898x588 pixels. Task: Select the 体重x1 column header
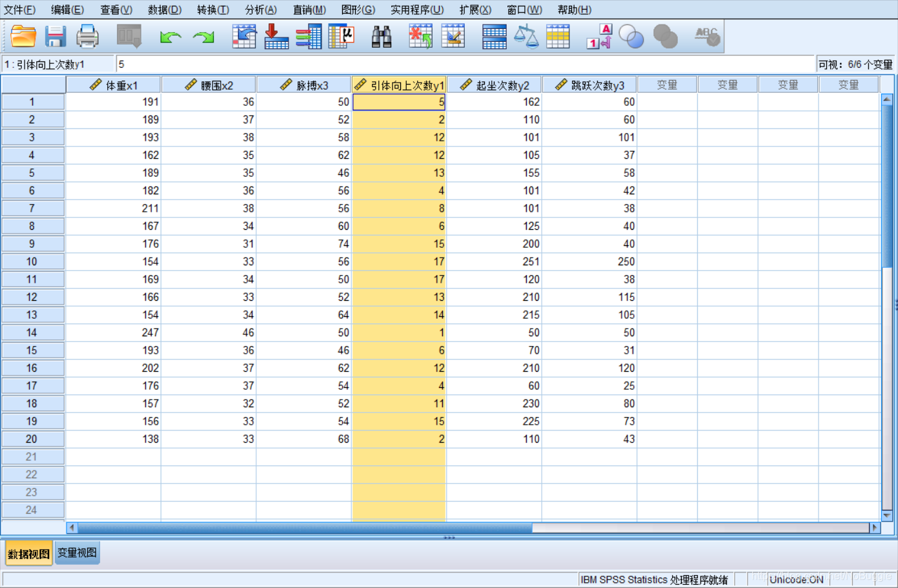point(114,85)
